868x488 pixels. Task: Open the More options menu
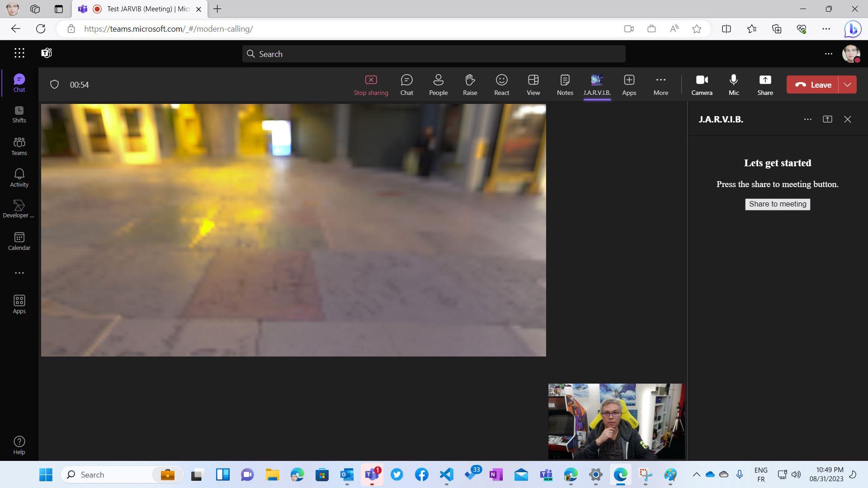pyautogui.click(x=660, y=84)
